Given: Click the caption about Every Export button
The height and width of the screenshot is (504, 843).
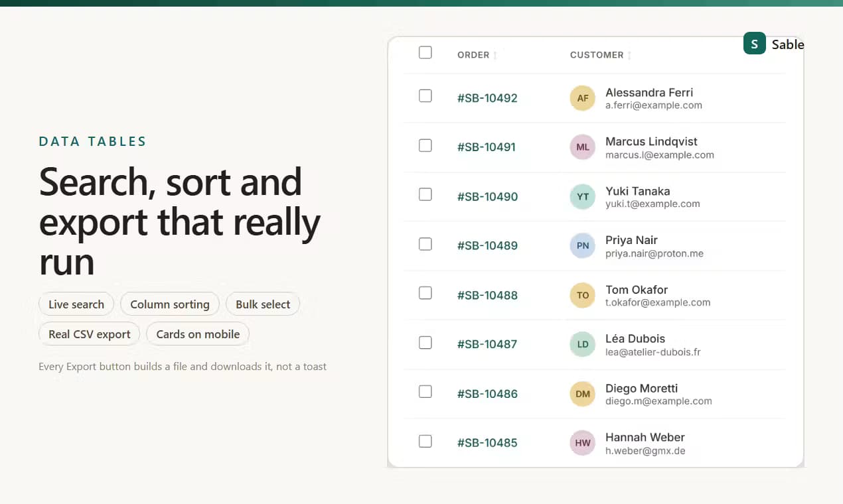Looking at the screenshot, I should (183, 367).
